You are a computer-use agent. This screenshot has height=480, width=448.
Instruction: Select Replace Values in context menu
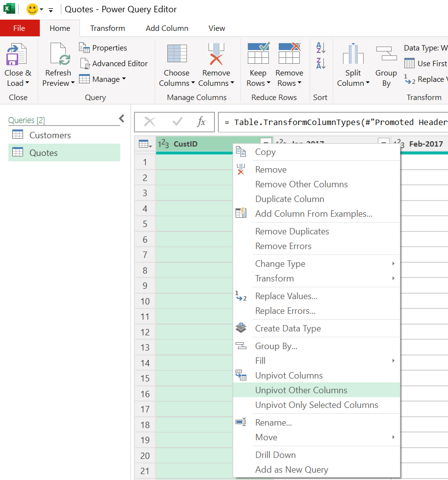tap(316, 296)
